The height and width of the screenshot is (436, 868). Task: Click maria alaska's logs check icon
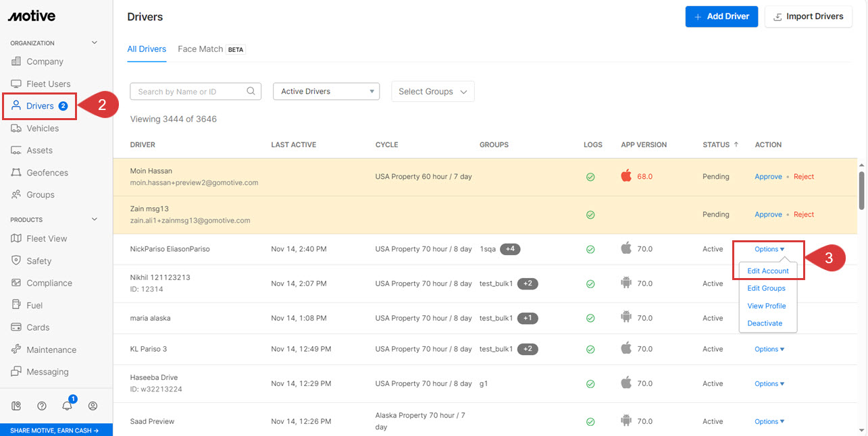pos(590,318)
